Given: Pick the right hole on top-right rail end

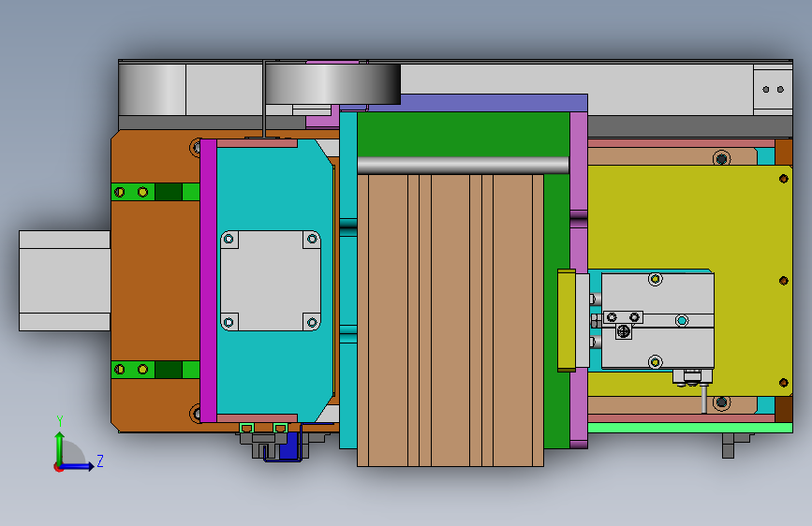Looking at the screenshot, I should coord(780,90).
